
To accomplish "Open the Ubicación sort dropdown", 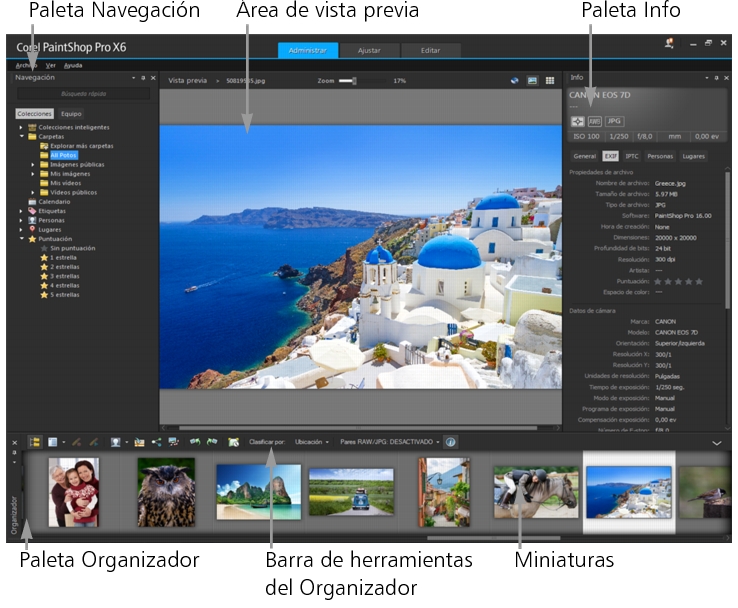I will click(313, 441).
